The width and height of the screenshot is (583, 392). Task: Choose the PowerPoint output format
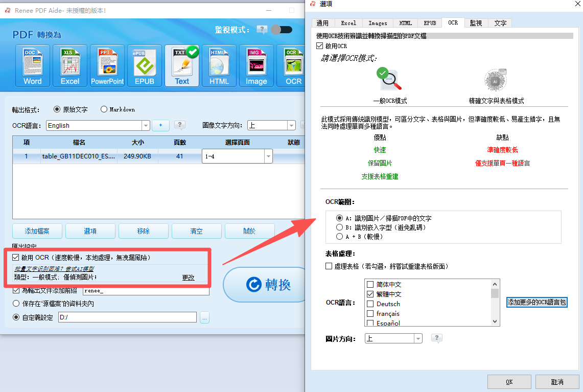click(107, 65)
